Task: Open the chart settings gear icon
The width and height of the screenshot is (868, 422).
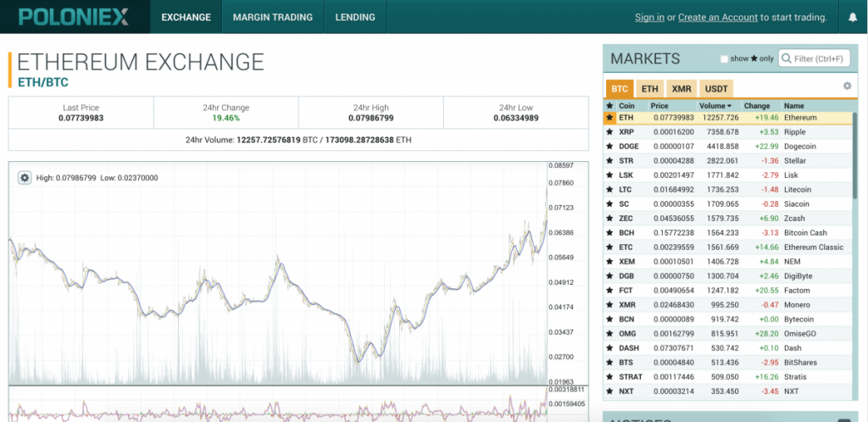Action: 25,178
